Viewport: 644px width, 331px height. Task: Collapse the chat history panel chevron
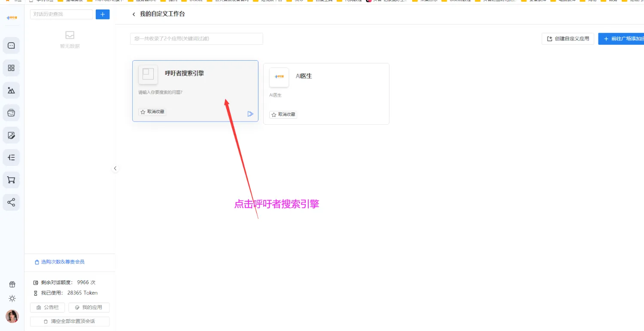click(115, 169)
